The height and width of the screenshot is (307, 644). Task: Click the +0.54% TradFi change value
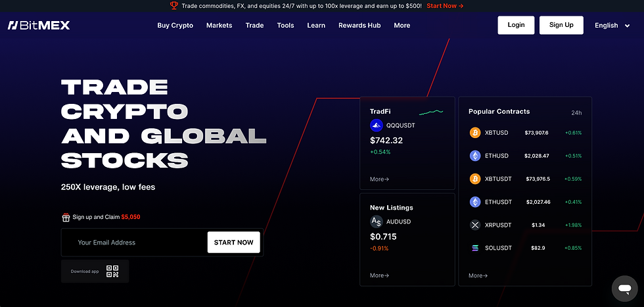[x=380, y=152]
